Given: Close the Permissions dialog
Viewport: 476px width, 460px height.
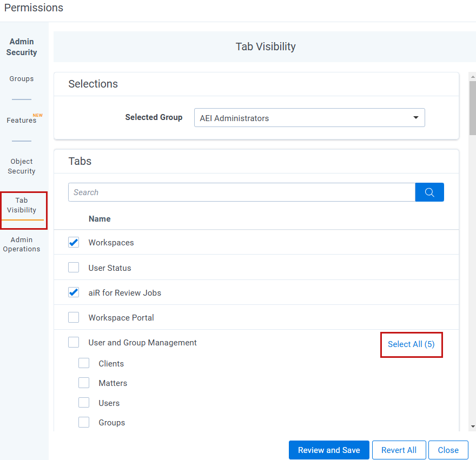Looking at the screenshot, I should pos(448,450).
